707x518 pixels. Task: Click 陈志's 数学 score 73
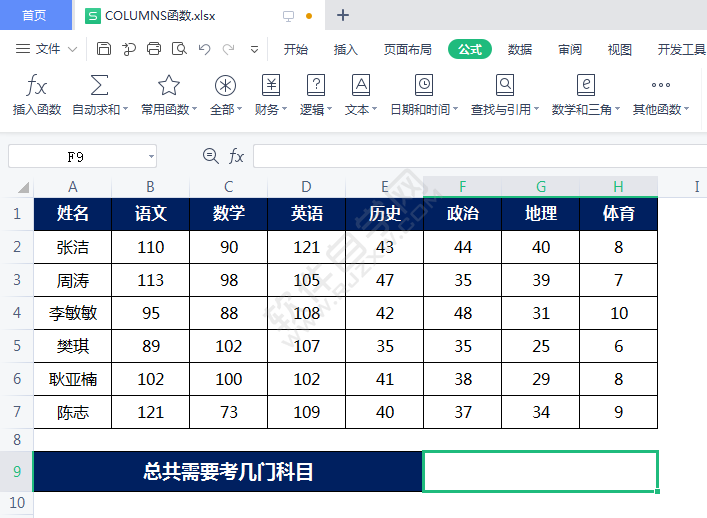tap(229, 412)
